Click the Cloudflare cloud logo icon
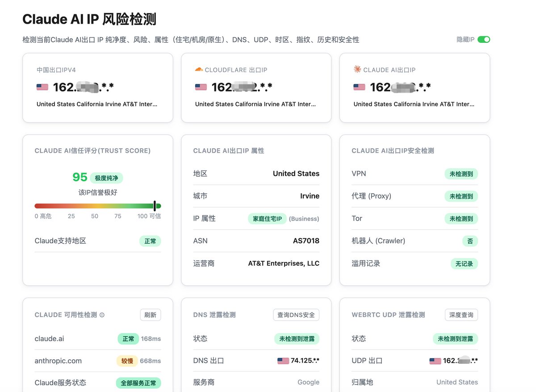Viewport: 536px width, 392px height. pos(199,70)
